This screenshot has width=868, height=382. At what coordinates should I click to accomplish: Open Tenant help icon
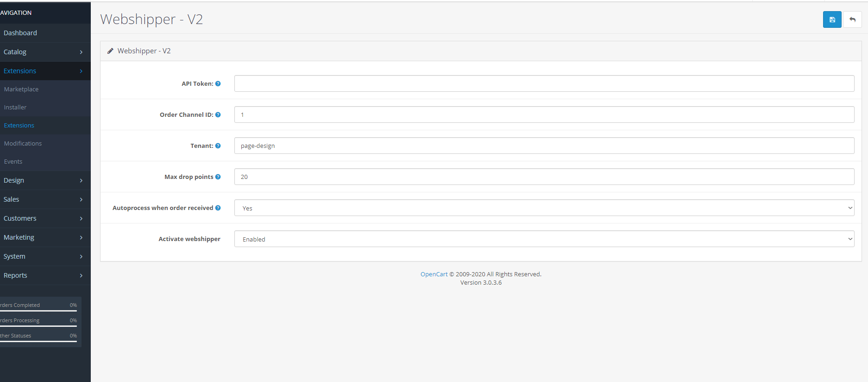[218, 146]
